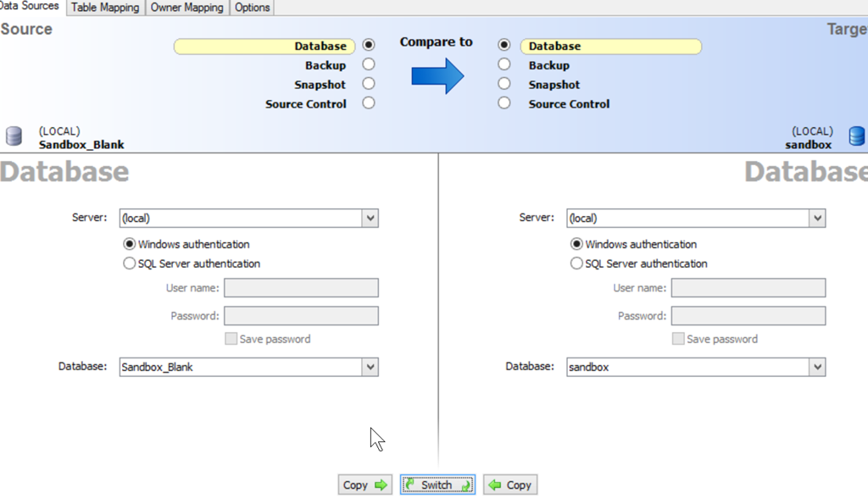
Task: Switch to the Owner Mapping tab
Action: click(186, 8)
